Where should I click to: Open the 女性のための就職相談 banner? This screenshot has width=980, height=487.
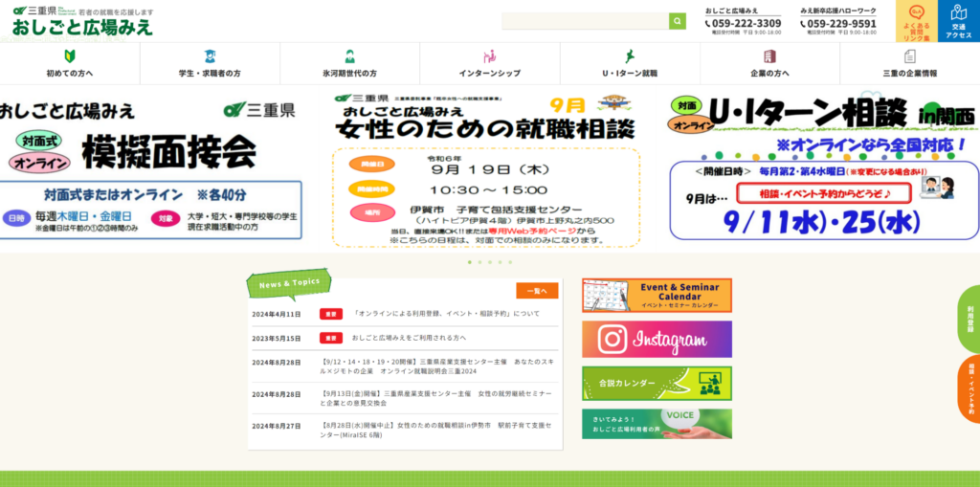(486, 168)
